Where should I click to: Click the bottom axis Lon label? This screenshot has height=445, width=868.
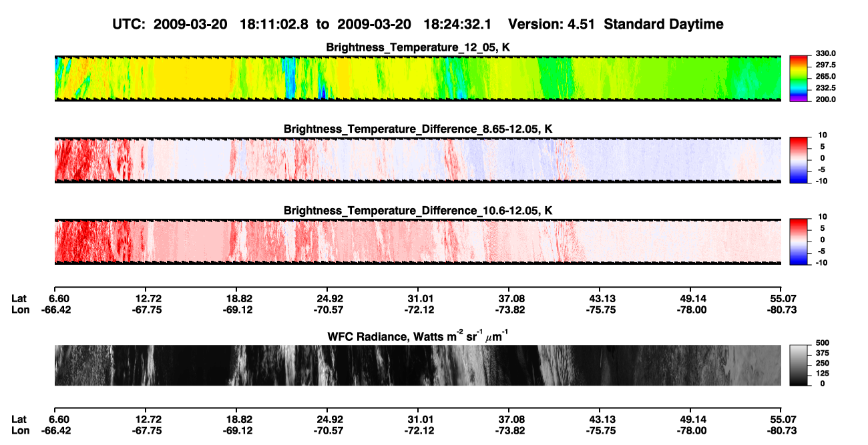20,430
